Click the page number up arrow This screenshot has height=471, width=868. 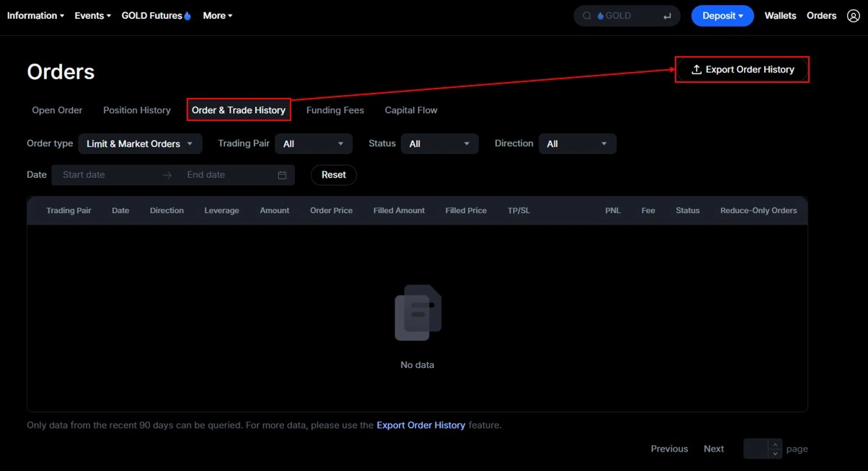[x=775, y=444]
